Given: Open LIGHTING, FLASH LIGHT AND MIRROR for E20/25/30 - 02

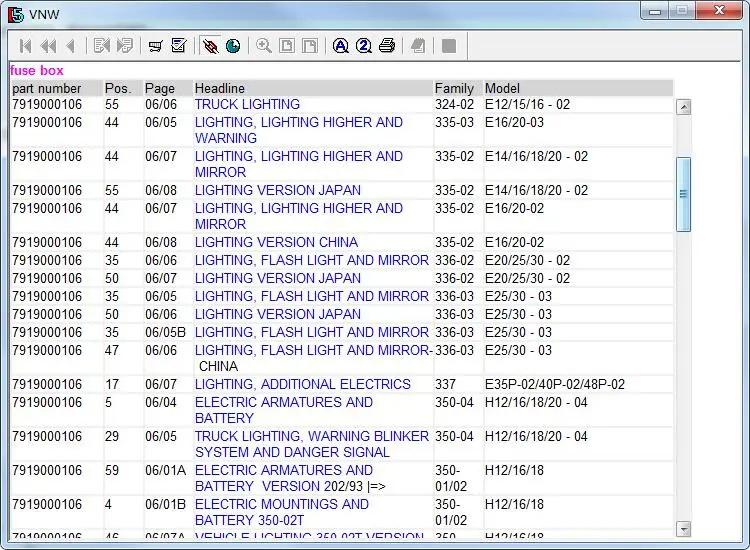Looking at the screenshot, I should (311, 260).
